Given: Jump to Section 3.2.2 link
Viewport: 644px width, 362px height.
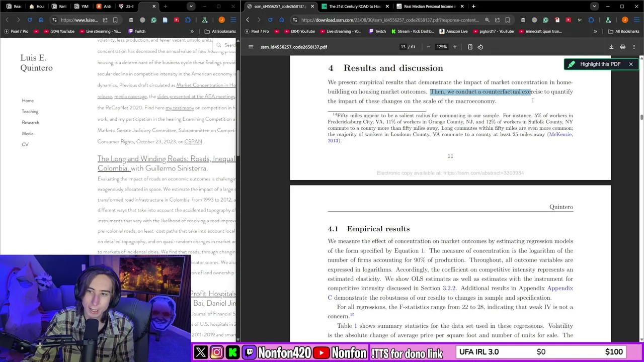Looking at the screenshot, I should coord(449,288).
